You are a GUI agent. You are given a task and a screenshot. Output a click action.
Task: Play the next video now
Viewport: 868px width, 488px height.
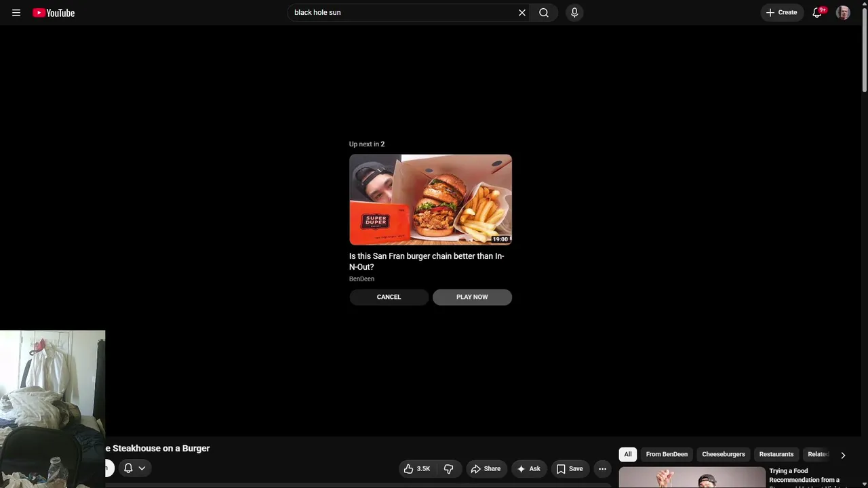click(x=472, y=297)
